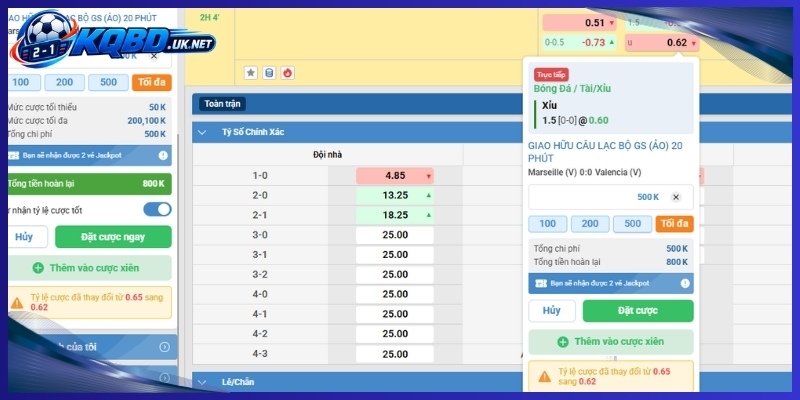Click the warning triangle in the sidebar odds notice
This screenshot has width=800, height=400.
pyautogui.click(x=17, y=303)
